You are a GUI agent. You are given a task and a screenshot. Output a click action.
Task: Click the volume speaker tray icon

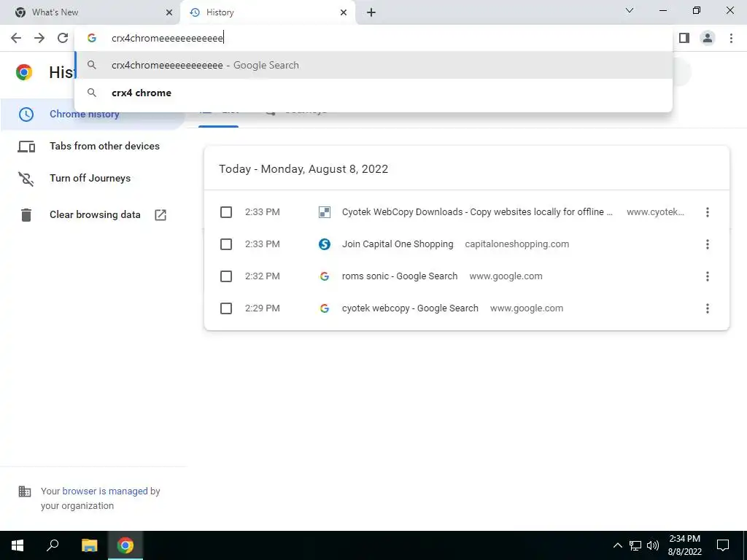tap(653, 545)
